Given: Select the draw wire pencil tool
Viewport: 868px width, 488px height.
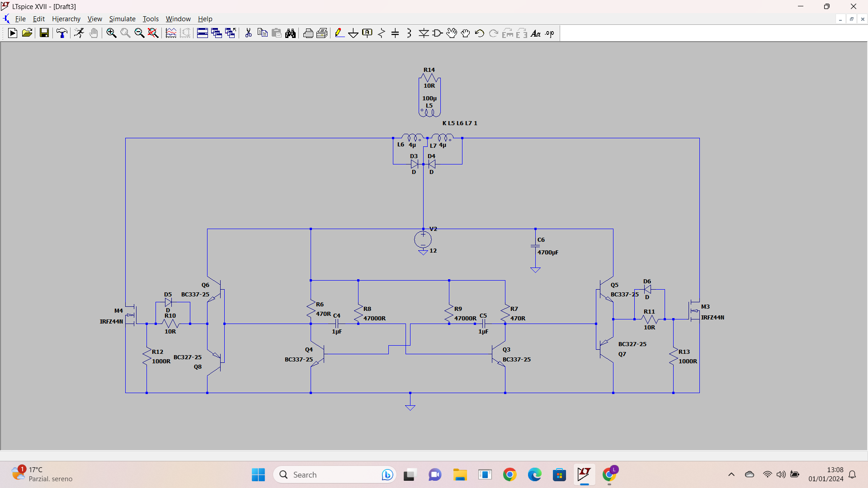Looking at the screenshot, I should tap(339, 33).
